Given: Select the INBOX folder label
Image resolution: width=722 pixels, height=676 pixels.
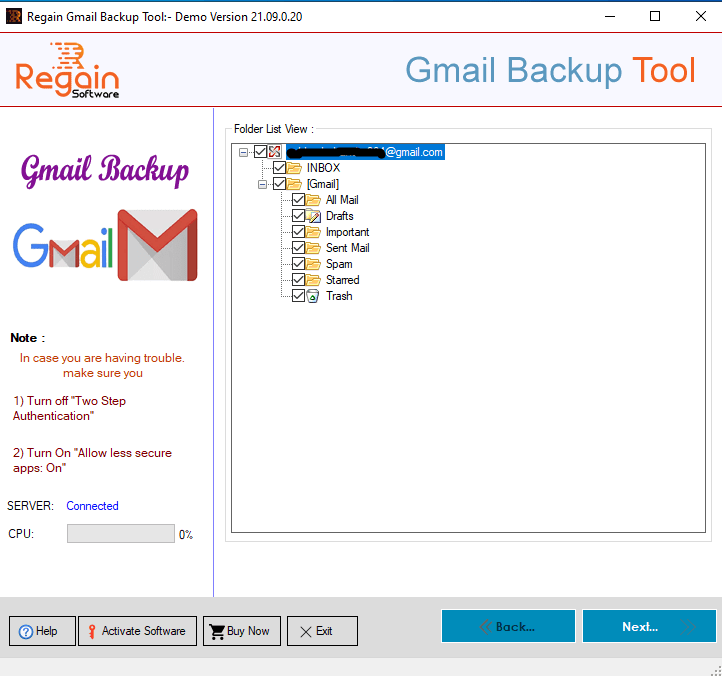Looking at the screenshot, I should click(x=323, y=168).
